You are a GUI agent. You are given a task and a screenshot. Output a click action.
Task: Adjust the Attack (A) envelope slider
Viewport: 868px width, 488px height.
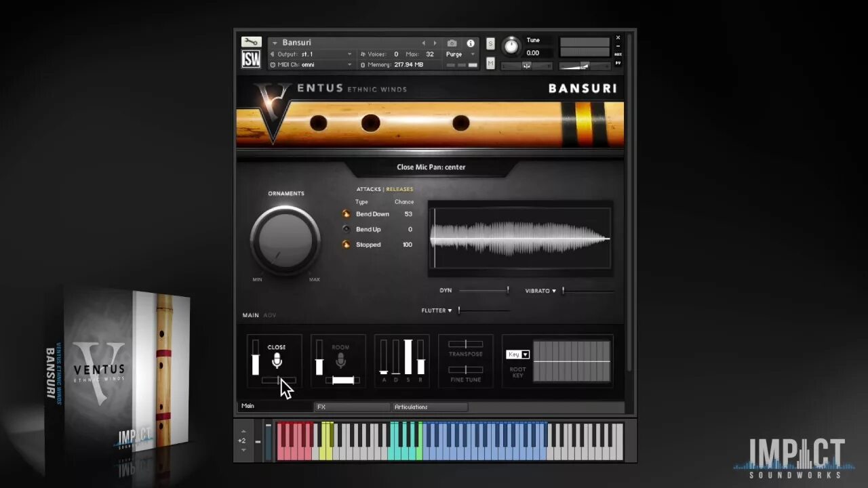coord(384,357)
